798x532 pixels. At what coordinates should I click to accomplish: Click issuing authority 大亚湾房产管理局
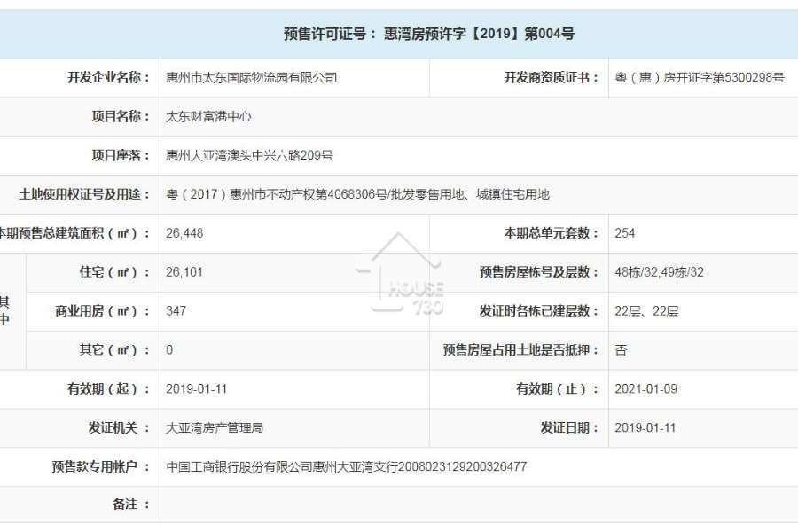pyautogui.click(x=215, y=427)
